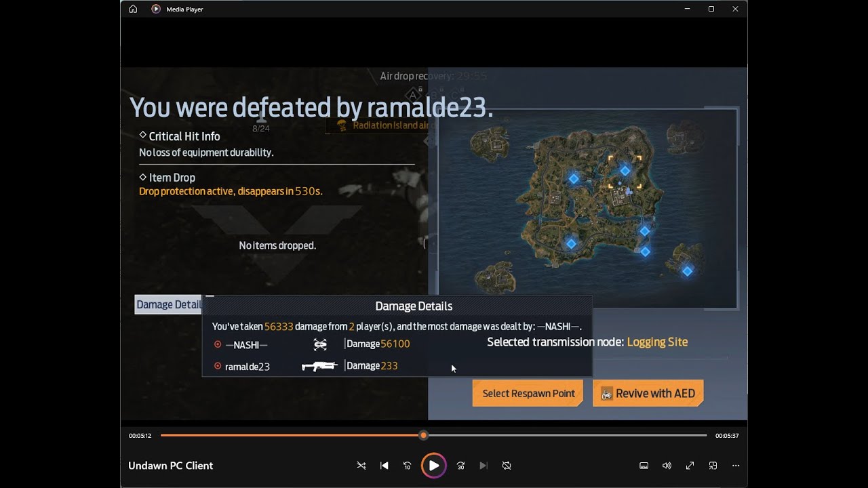
Task: Open subtitles and captions options
Action: 644,466
